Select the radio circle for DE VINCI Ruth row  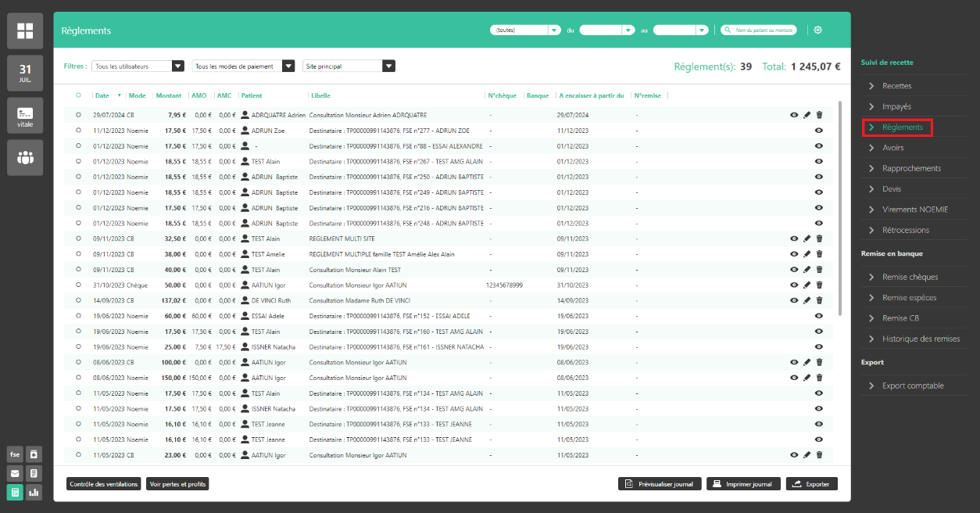tap(78, 300)
